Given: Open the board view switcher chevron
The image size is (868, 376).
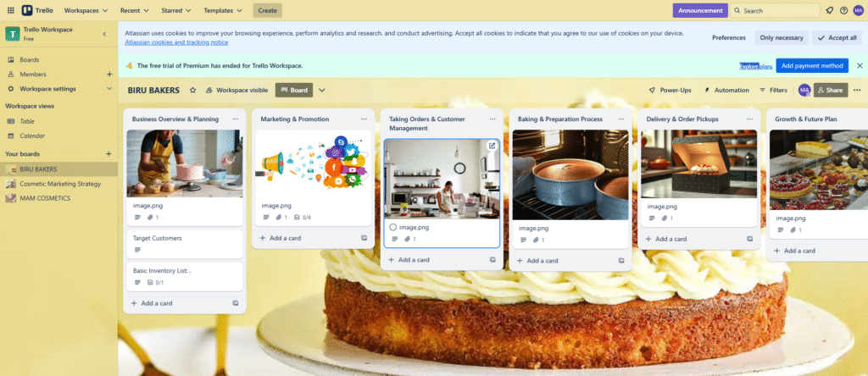Looking at the screenshot, I should pos(321,90).
